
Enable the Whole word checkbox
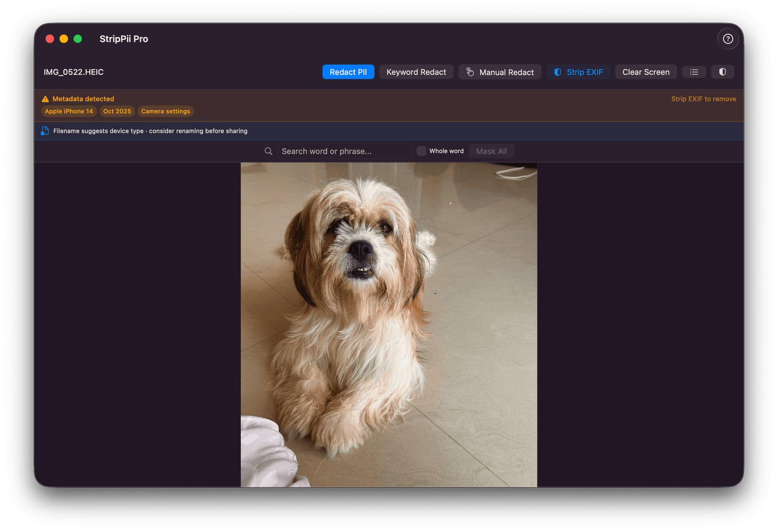point(421,151)
